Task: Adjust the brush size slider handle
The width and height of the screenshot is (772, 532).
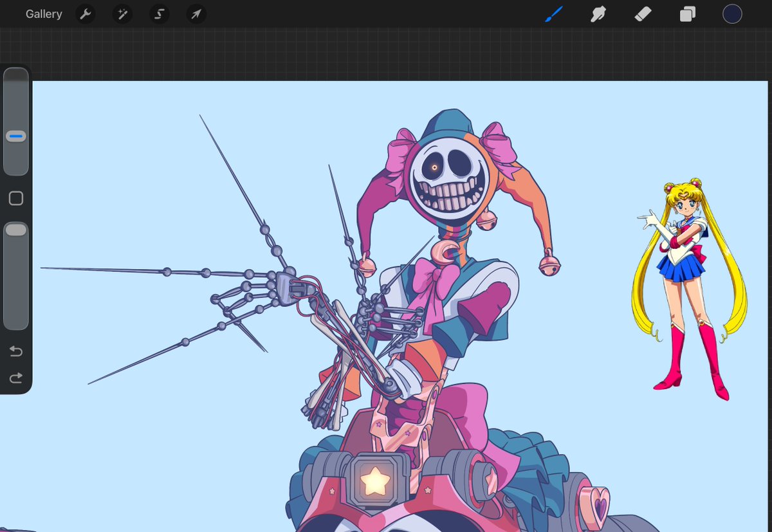Action: (16, 136)
